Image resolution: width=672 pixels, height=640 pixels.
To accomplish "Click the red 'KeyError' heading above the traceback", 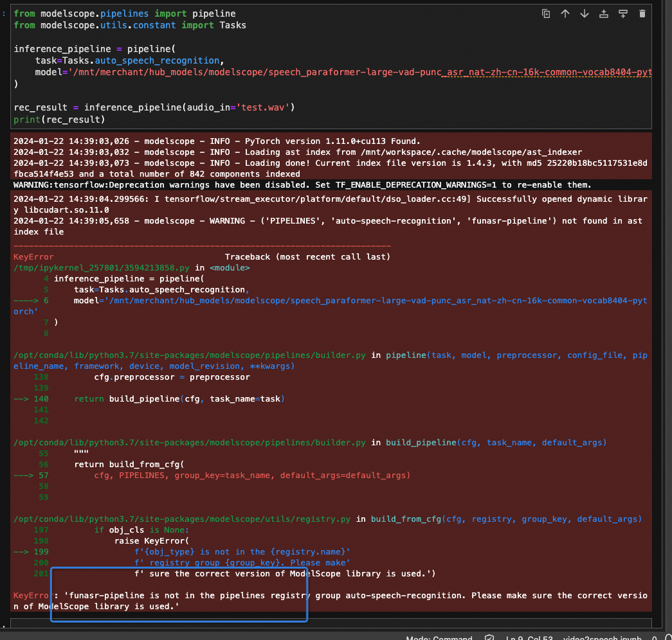I will pos(33,257).
